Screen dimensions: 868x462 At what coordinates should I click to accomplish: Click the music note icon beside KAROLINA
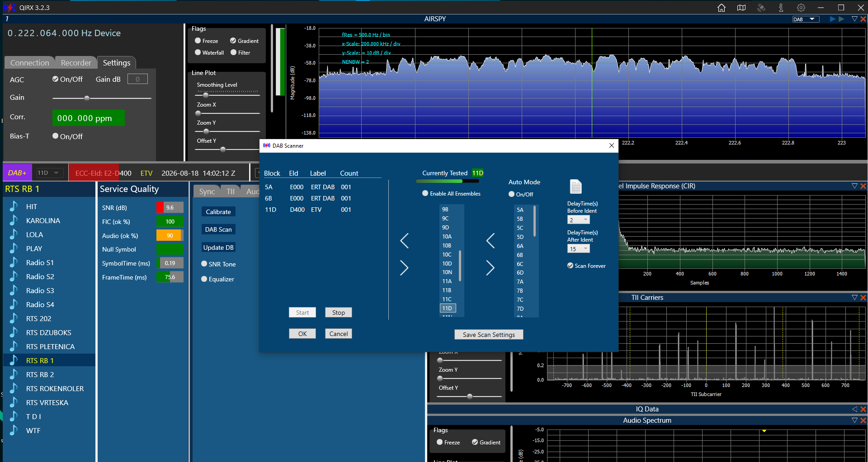tap(14, 220)
